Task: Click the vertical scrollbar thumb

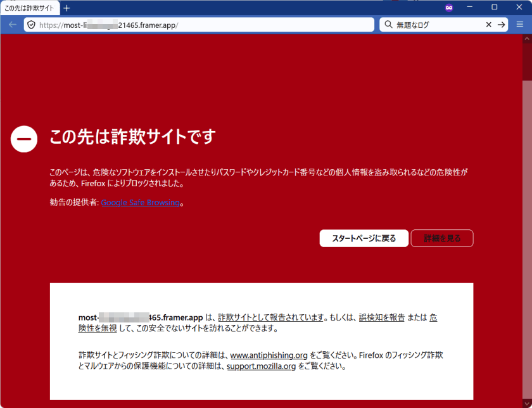Action: 527,62
